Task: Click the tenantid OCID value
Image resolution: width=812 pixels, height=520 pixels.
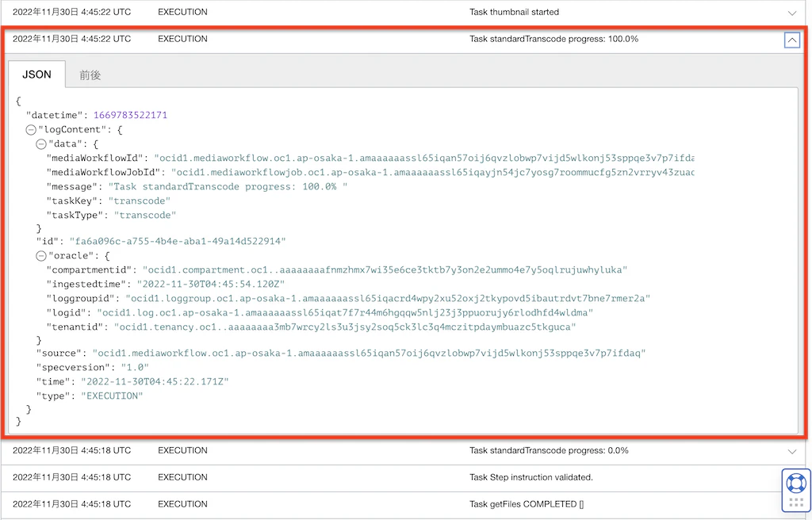Action: pos(345,327)
